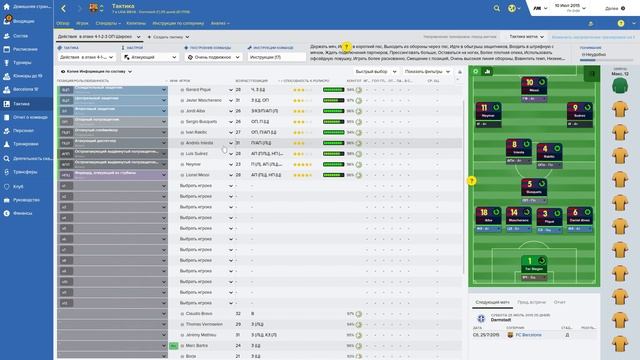Click the Darmstadt club crest in next match
The height and width of the screenshot is (360, 640).
(481, 318)
